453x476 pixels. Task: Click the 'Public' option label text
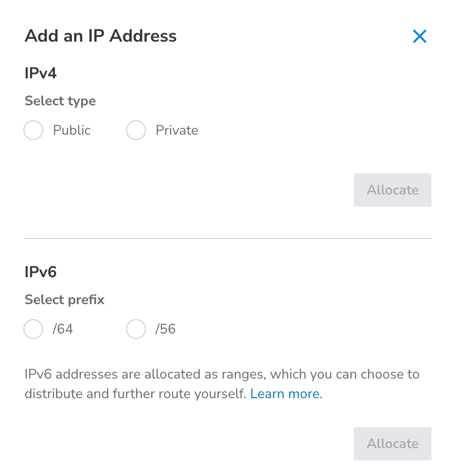[x=72, y=131]
